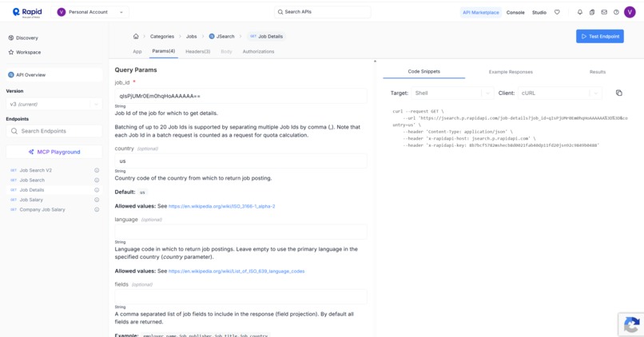This screenshot has height=337, width=644.
Task: Open the Rapid logo homepage
Action: [27, 12]
